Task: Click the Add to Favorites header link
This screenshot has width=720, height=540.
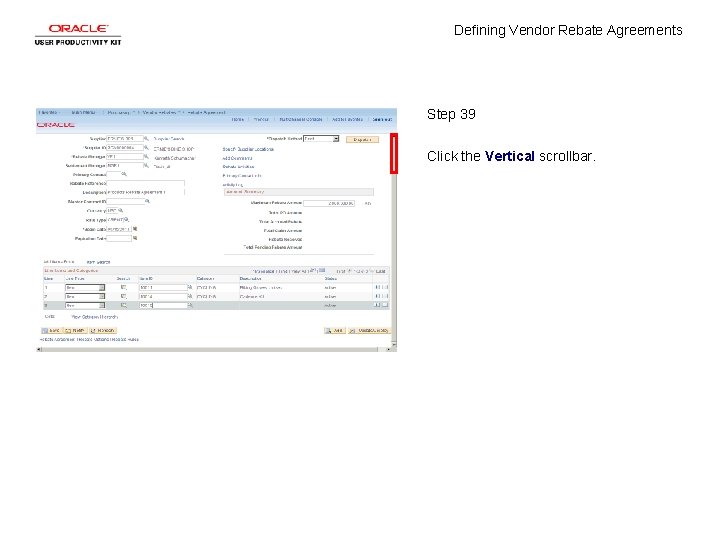Action: tap(347, 119)
